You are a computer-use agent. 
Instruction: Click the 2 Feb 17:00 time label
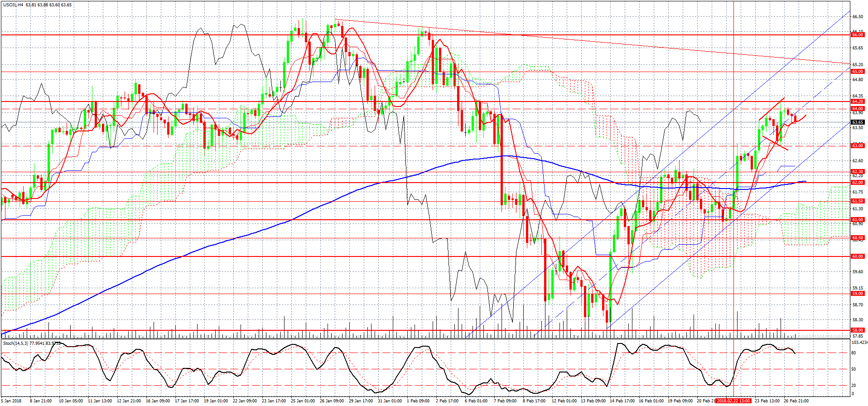[x=447, y=401]
